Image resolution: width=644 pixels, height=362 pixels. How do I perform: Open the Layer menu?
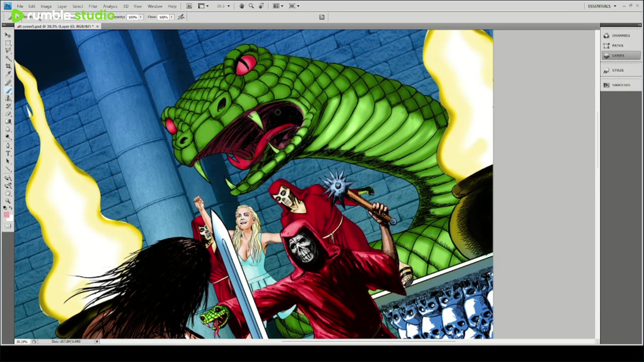click(x=62, y=6)
